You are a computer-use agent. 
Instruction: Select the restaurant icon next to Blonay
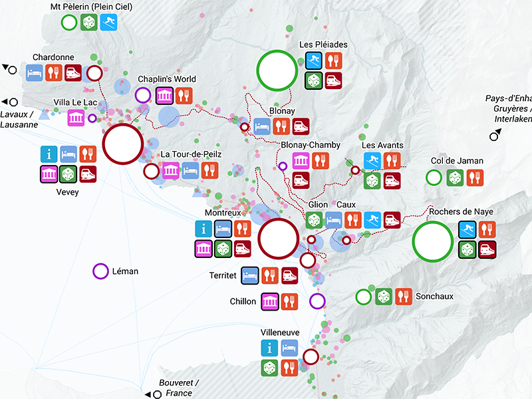point(283,126)
